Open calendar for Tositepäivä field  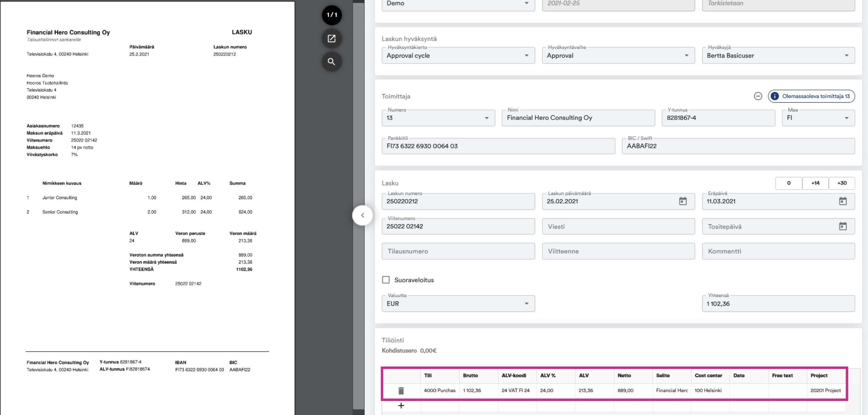pos(843,226)
